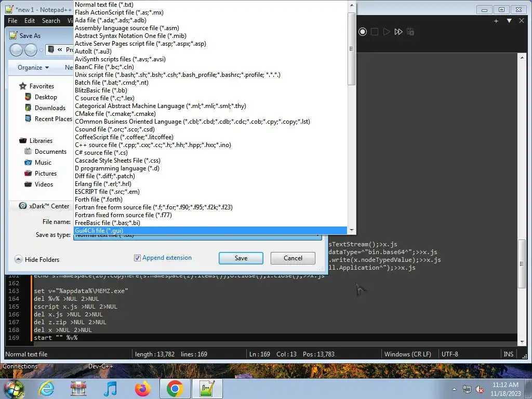532x399 pixels.
Task: Click the stop recording macro icon
Action: pyautogui.click(x=375, y=32)
